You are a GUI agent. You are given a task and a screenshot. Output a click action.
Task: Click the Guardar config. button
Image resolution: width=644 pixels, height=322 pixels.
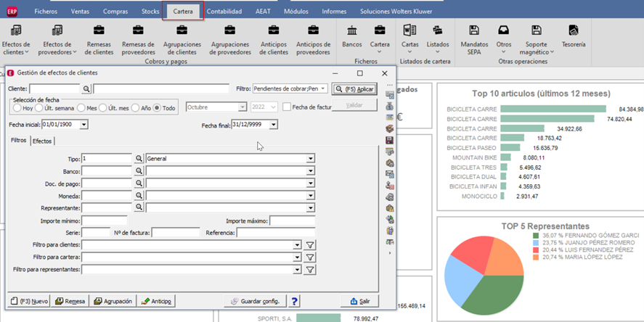(x=256, y=301)
